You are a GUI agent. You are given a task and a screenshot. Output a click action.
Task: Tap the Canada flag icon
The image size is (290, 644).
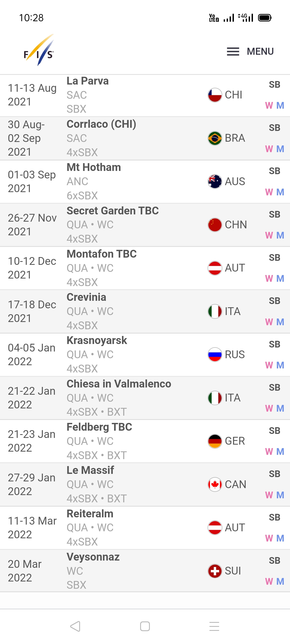(215, 484)
